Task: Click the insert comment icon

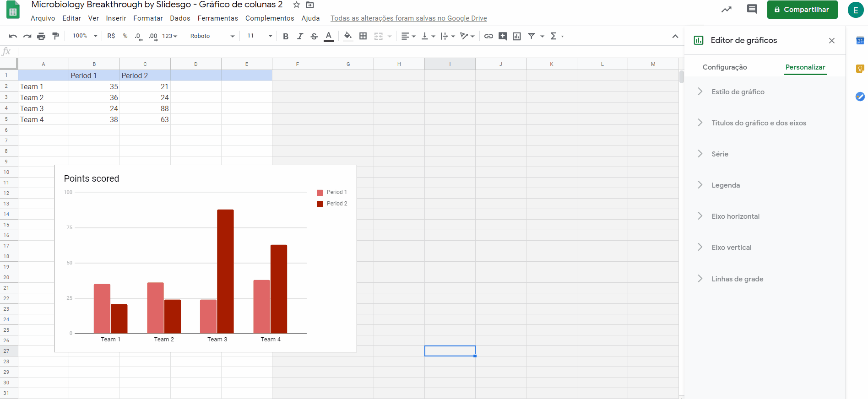Action: pos(503,36)
